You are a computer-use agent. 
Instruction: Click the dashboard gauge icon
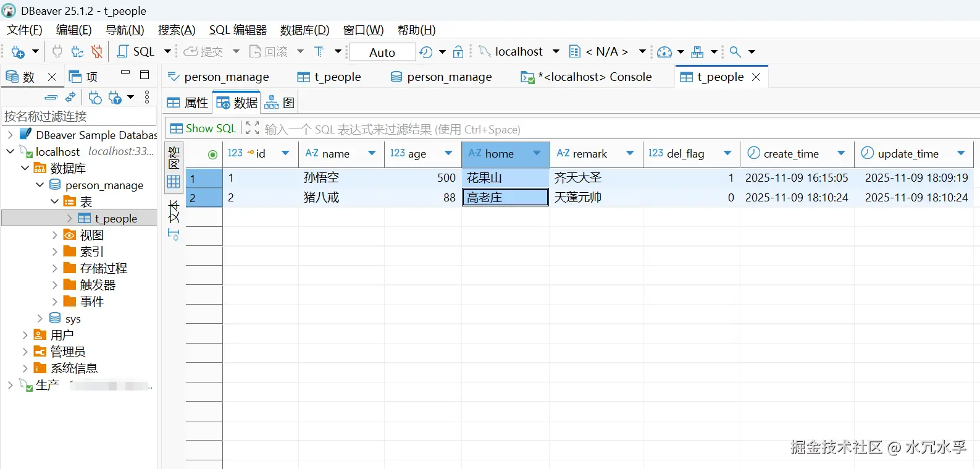point(664,52)
